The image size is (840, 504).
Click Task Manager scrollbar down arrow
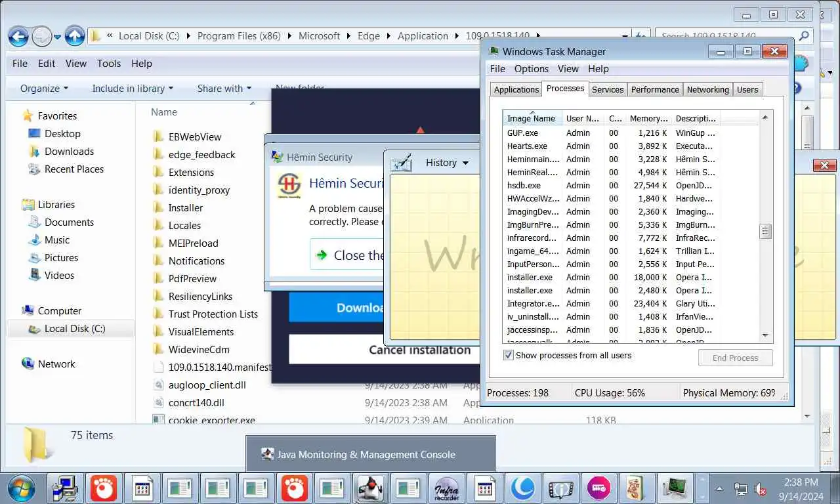click(765, 336)
